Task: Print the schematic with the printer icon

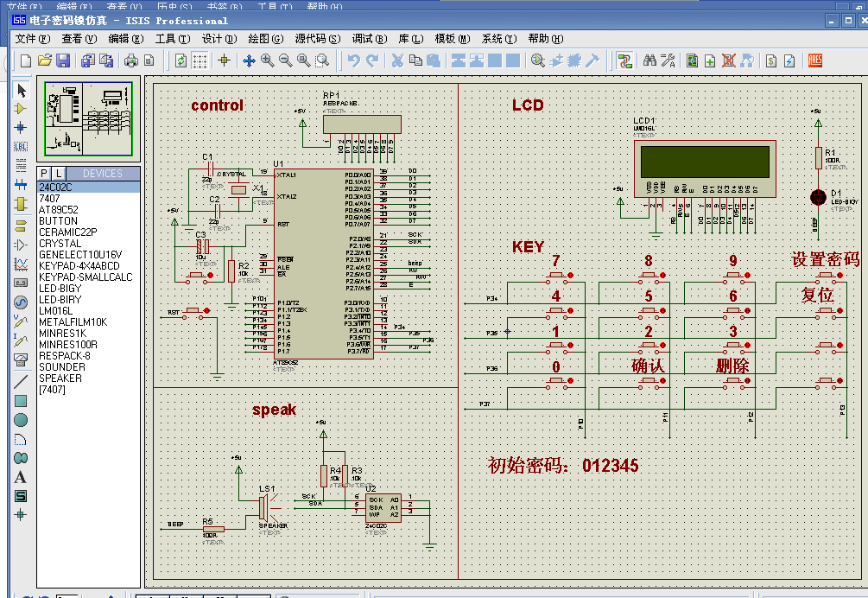Action: 130,60
